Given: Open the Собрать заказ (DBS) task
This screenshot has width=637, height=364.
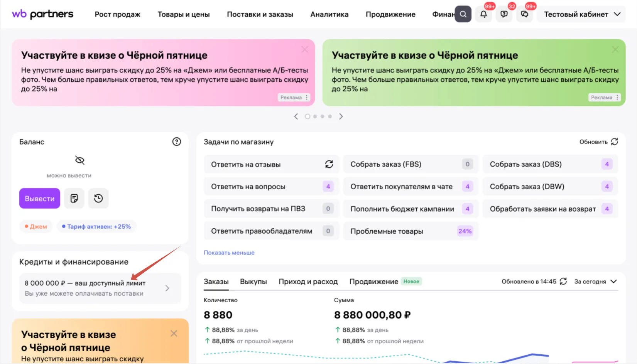Looking at the screenshot, I should 550,164.
